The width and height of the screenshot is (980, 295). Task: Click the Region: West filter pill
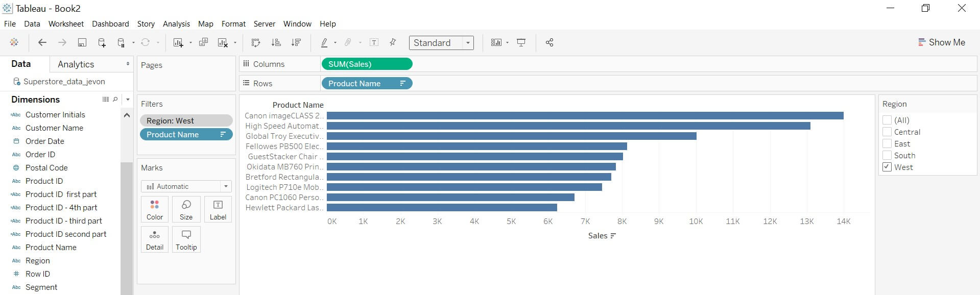[186, 120]
